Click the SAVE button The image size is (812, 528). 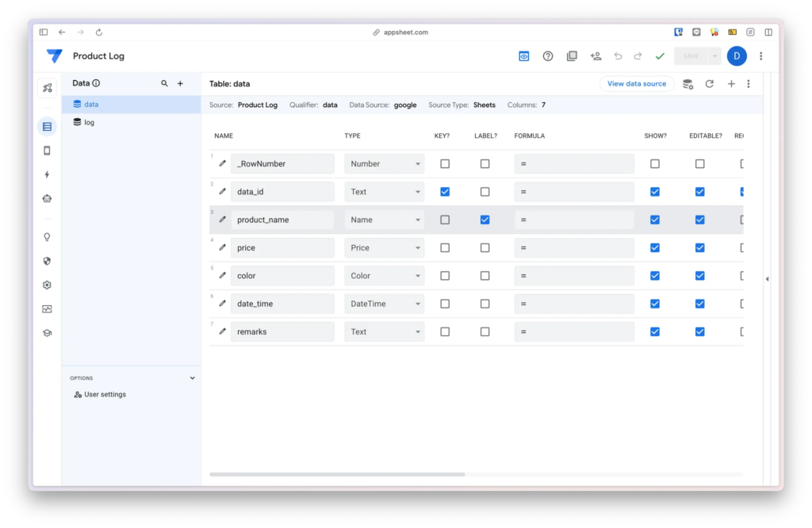pyautogui.click(x=691, y=56)
